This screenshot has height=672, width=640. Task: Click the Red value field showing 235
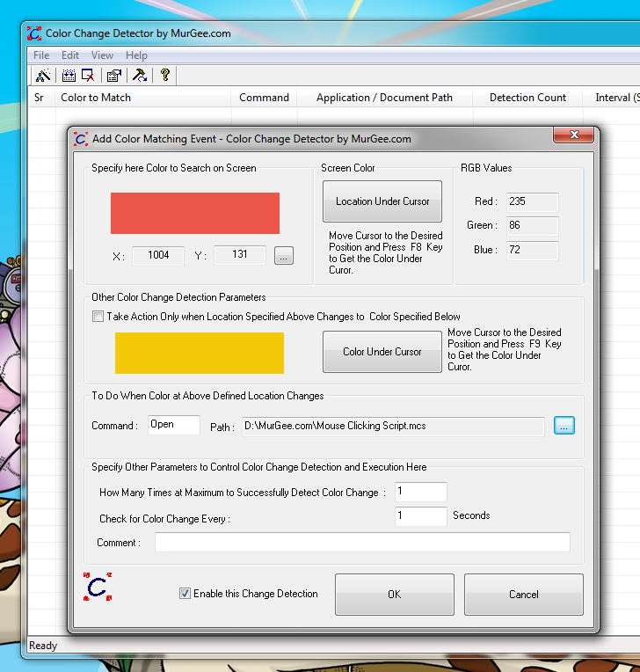[x=533, y=201]
